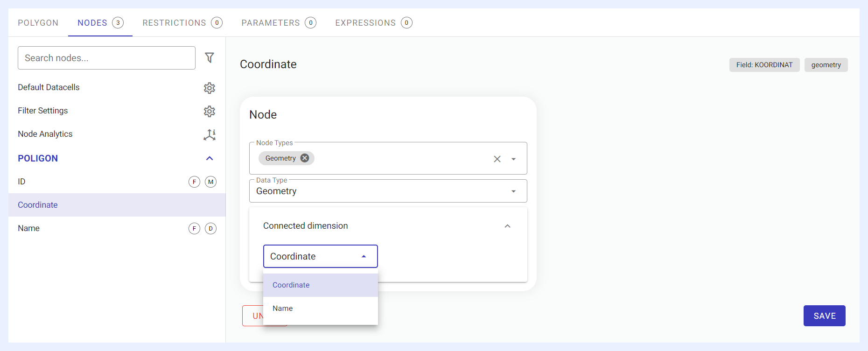Open the node filter funnel icon

(210, 57)
